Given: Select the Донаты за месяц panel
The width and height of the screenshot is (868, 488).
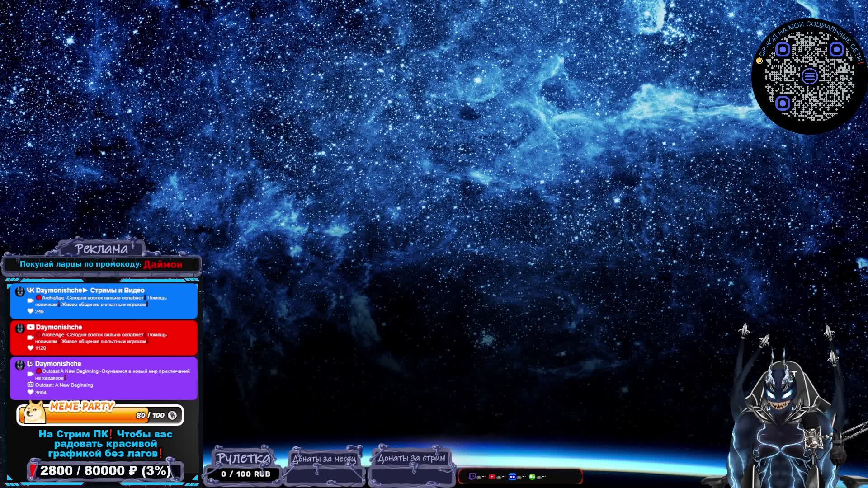Looking at the screenshot, I should (x=324, y=459).
